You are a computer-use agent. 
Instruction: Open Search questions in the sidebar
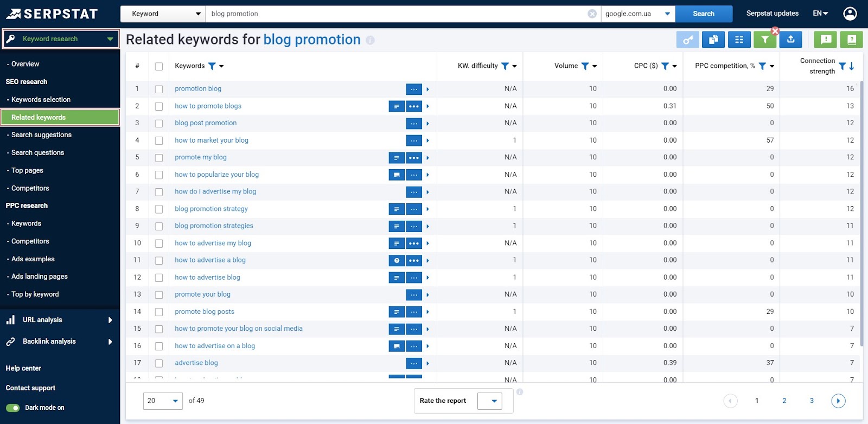(38, 153)
